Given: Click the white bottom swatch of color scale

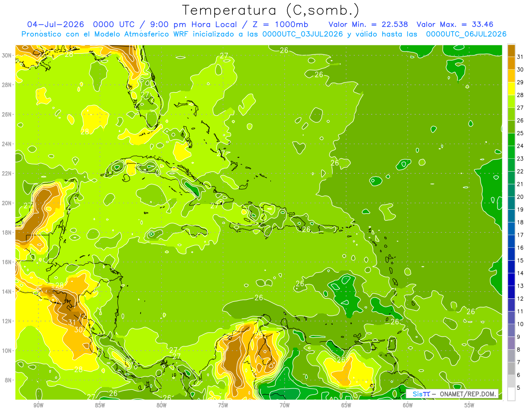Looking at the screenshot, I should click(511, 394).
